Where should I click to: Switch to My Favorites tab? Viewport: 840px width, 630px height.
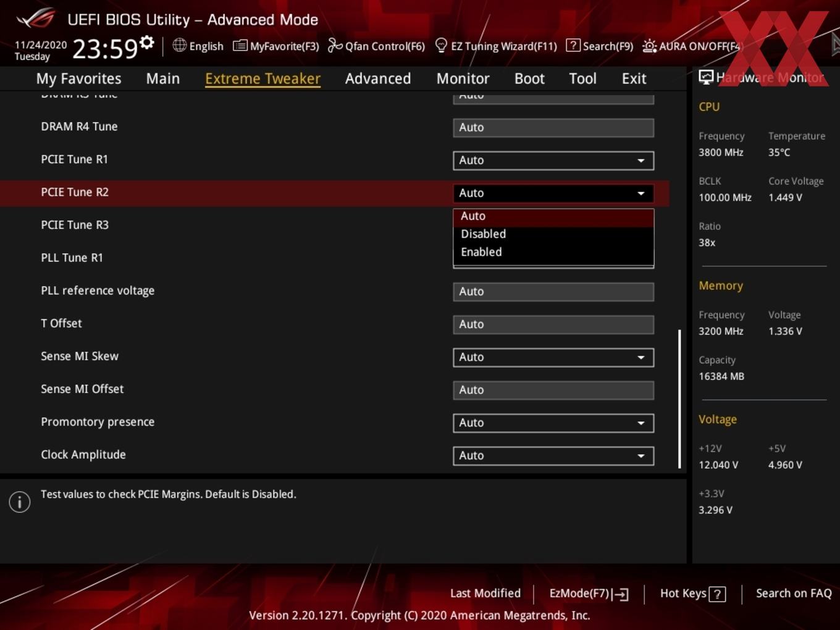[78, 78]
